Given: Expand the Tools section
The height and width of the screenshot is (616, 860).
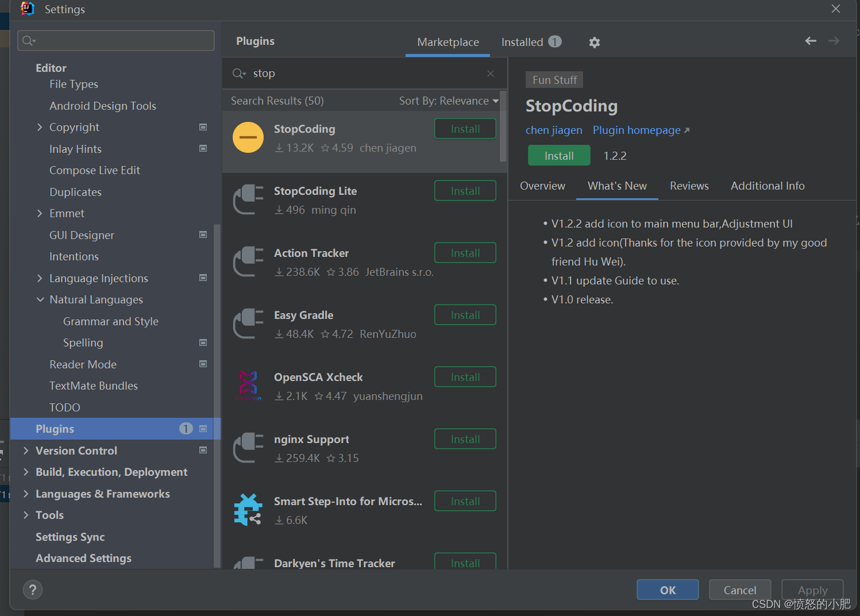Looking at the screenshot, I should click(x=26, y=515).
